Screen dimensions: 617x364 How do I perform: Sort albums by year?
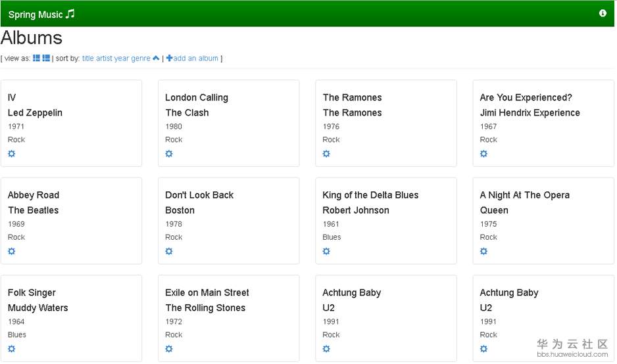click(122, 58)
